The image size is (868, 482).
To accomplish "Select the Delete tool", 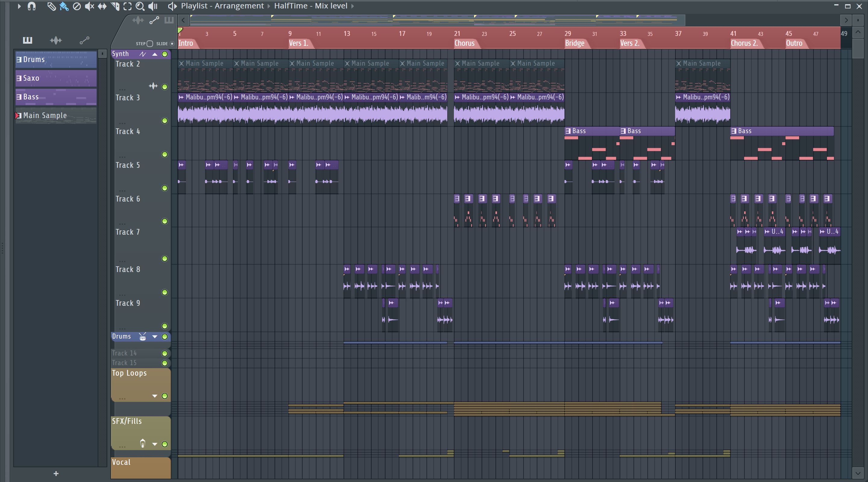I will (77, 6).
